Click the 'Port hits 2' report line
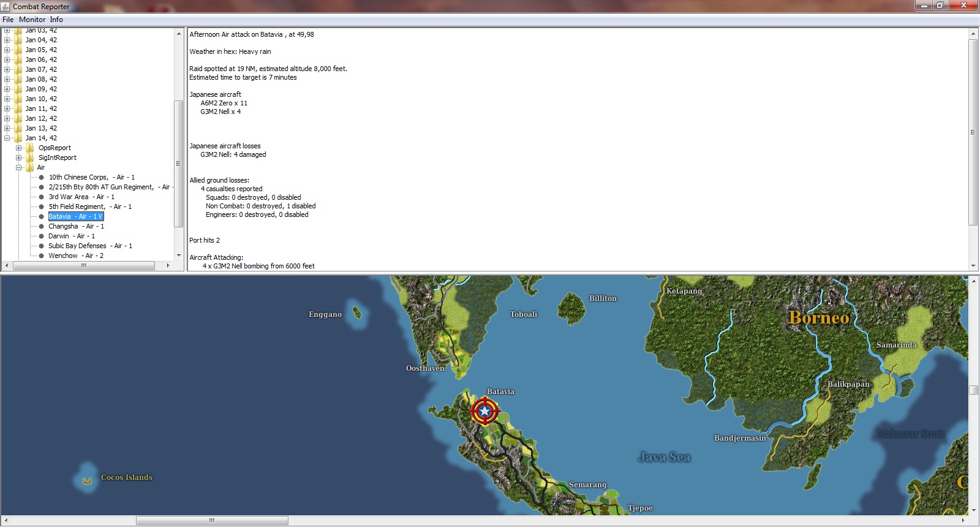980x527 pixels. (x=205, y=240)
